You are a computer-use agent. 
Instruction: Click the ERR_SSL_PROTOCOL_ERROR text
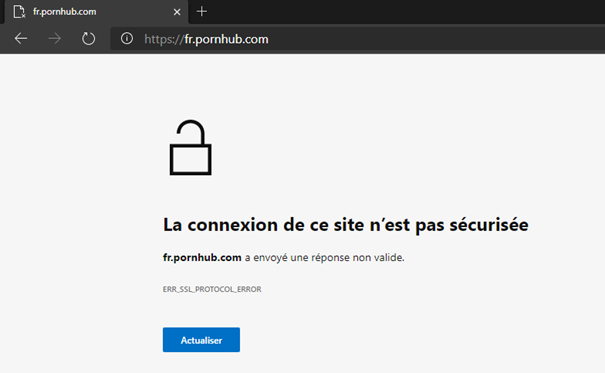(x=212, y=289)
